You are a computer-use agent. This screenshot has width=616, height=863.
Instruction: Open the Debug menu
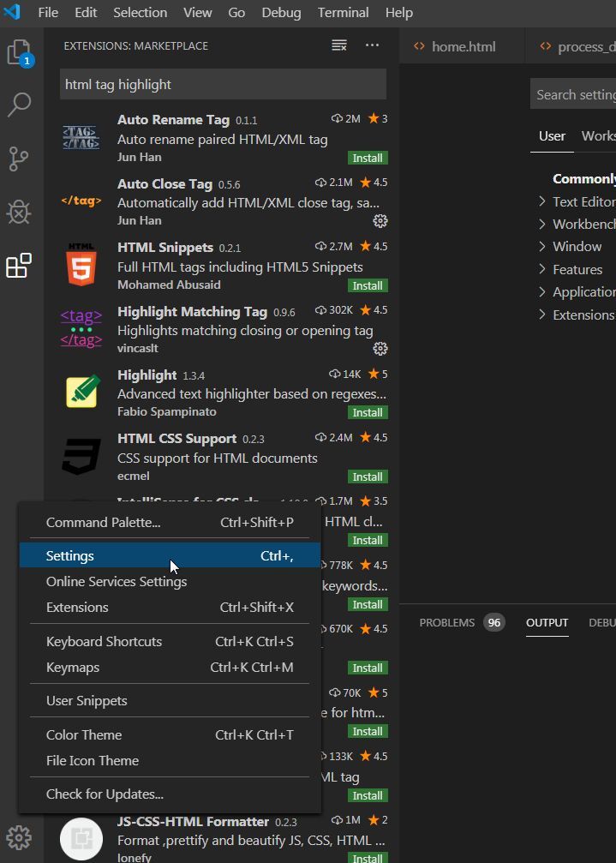pyautogui.click(x=281, y=12)
